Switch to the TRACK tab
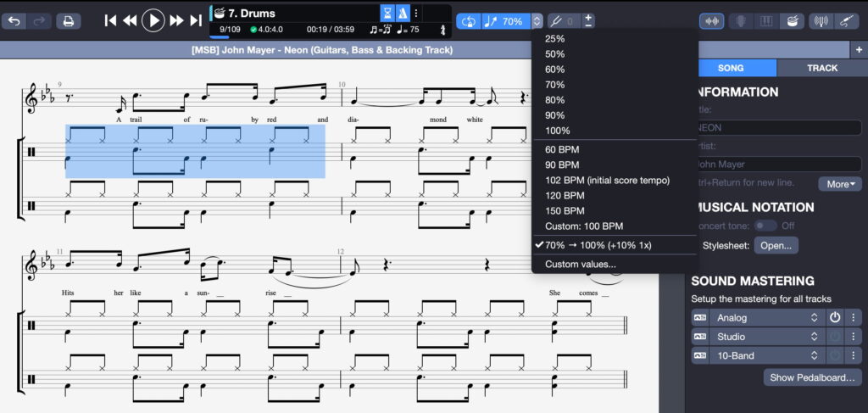Viewport: 868px width, 413px height. [822, 68]
